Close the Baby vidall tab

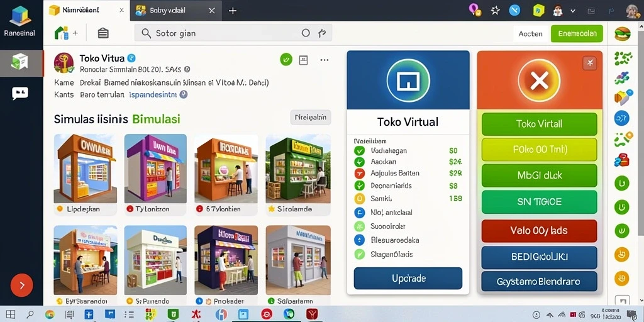[x=211, y=11]
